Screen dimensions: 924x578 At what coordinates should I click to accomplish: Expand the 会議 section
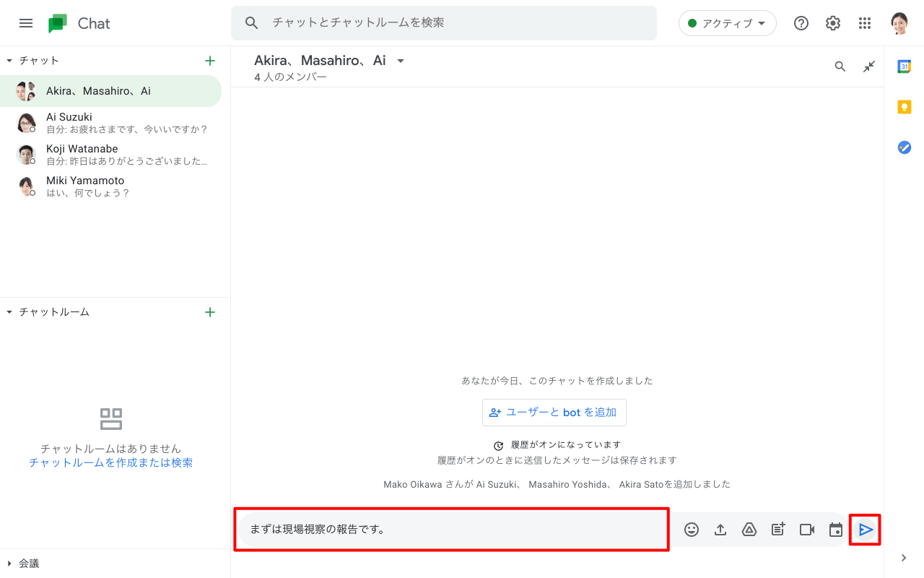pyautogui.click(x=9, y=564)
